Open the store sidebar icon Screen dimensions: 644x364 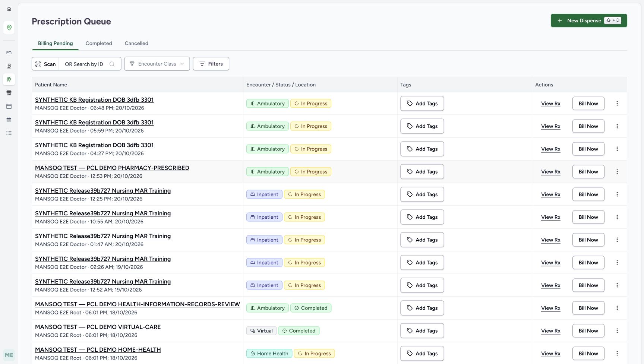[9, 93]
